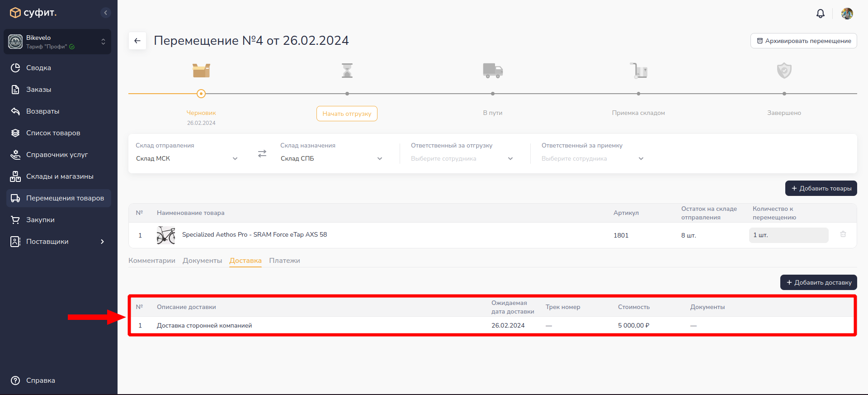Screen dimensions: 868x395
Task: Switch to the Платежи tab
Action: (x=285, y=261)
